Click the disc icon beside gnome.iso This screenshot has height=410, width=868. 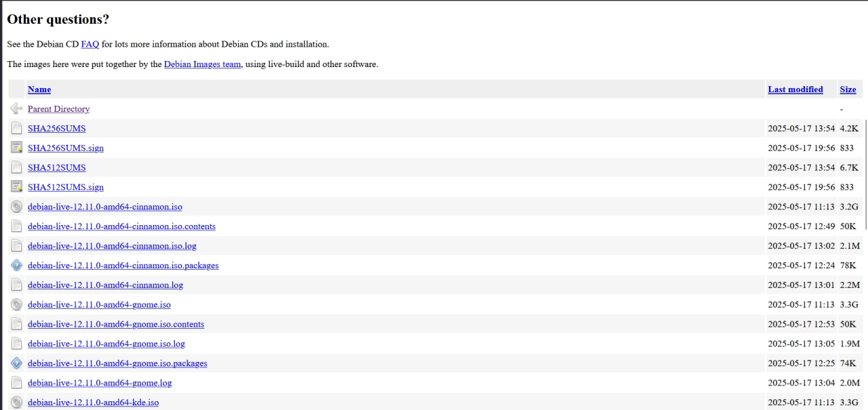coord(16,305)
